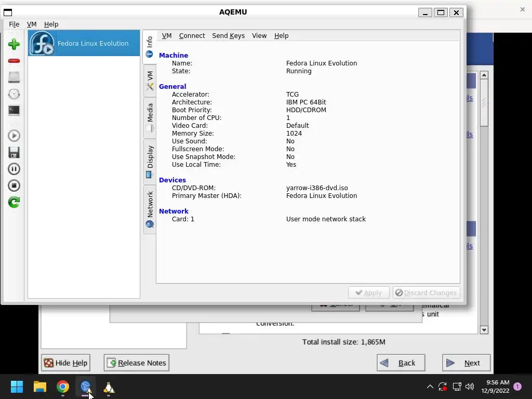
Task: Switch to the Display side tab
Action: click(150, 162)
